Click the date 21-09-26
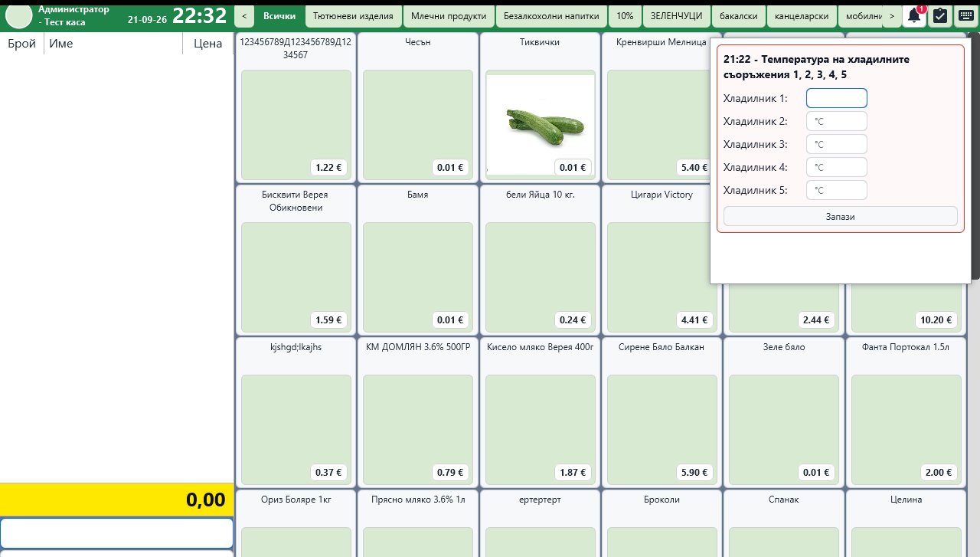The width and height of the screenshot is (980, 557). point(147,19)
